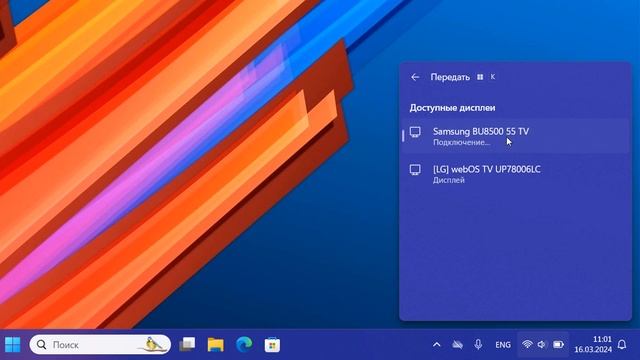Click the 'Поиск' taskbar search box

coord(100,345)
